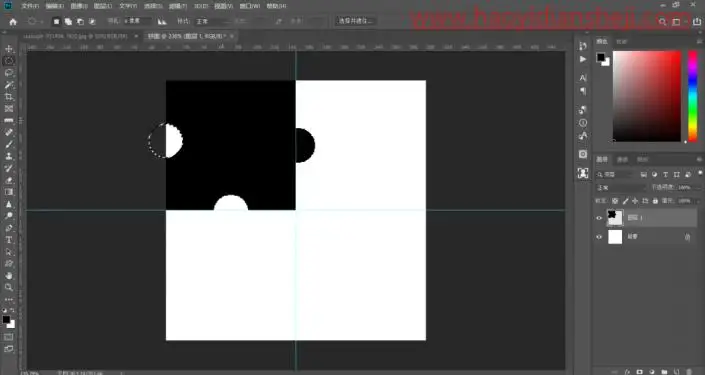
Task: Hide the top layer using its eye icon
Action: point(599,218)
